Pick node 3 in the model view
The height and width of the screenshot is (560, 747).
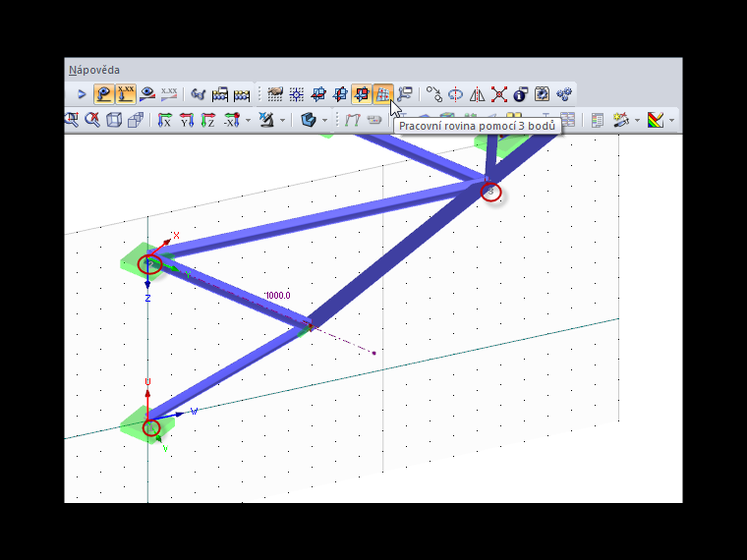pyautogui.click(x=490, y=192)
